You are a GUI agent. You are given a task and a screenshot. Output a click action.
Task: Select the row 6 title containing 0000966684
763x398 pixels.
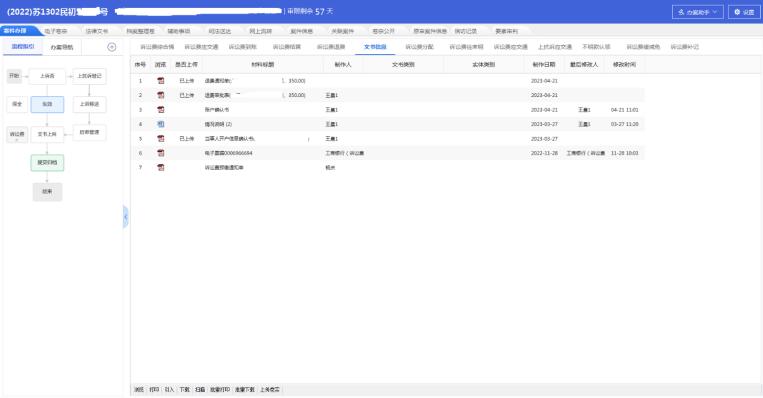tap(229, 153)
